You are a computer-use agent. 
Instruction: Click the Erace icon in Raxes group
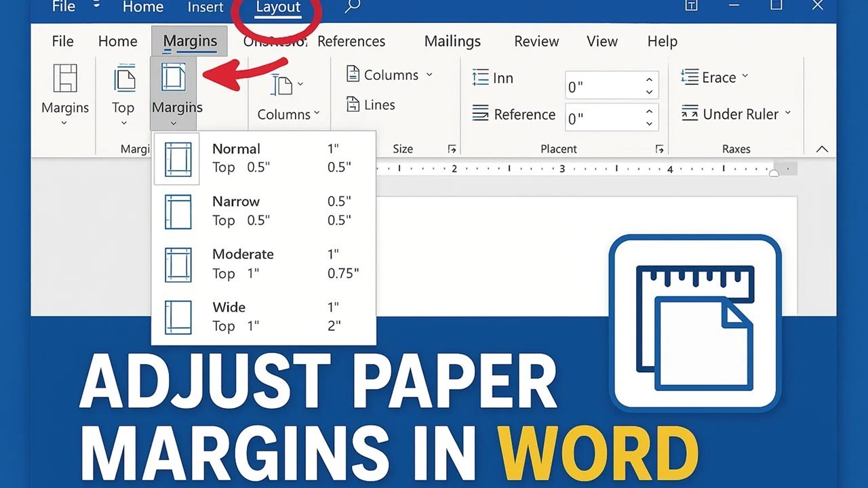click(690, 76)
